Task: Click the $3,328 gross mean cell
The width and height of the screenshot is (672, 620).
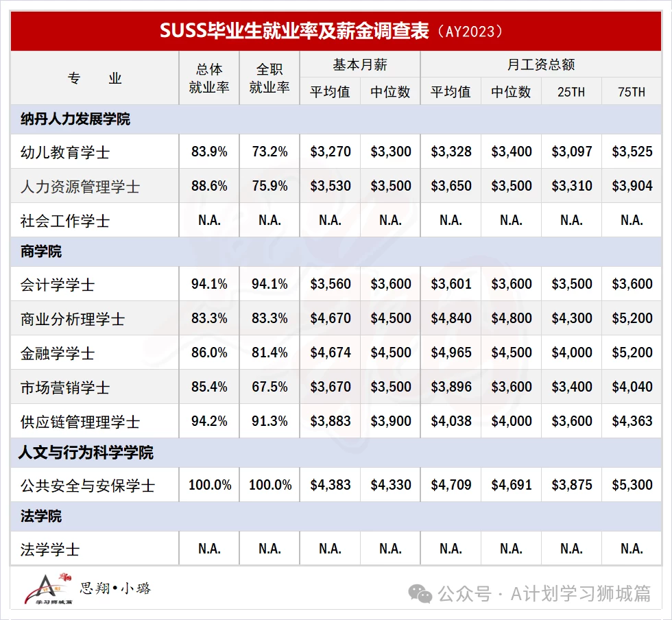Action: [x=451, y=152]
